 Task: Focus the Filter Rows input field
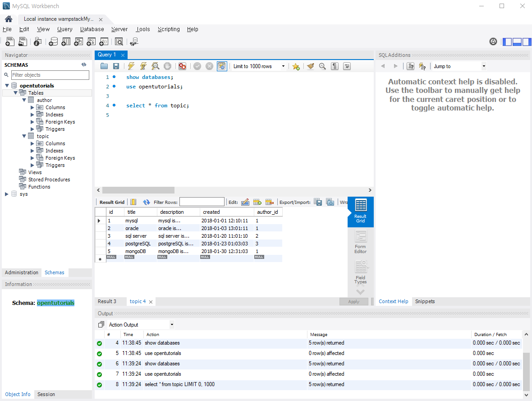(202, 202)
